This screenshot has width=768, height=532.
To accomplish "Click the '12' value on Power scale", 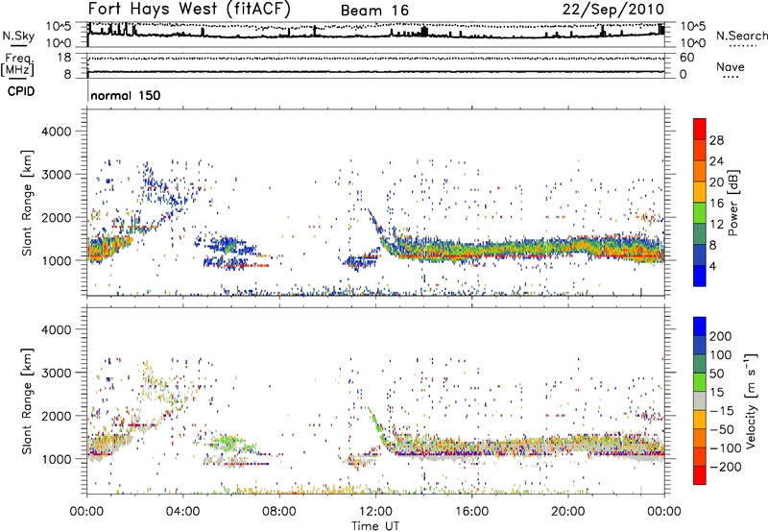I will tap(716, 225).
